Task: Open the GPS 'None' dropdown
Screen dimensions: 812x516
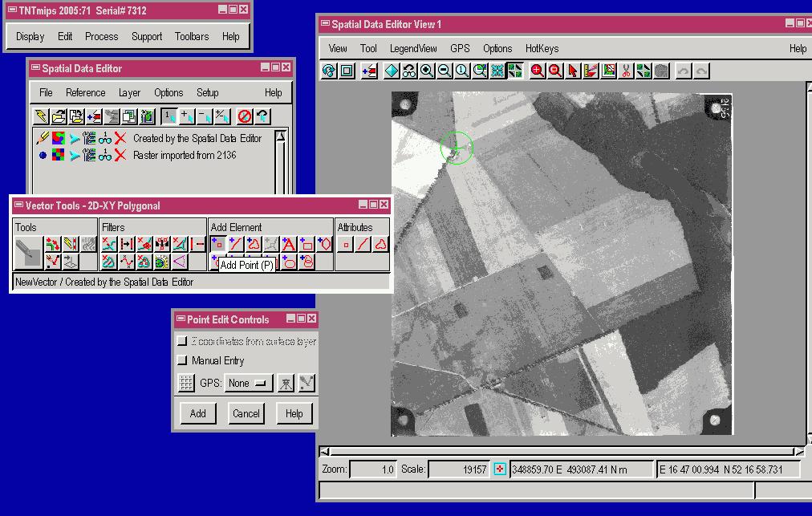Action: click(x=249, y=383)
